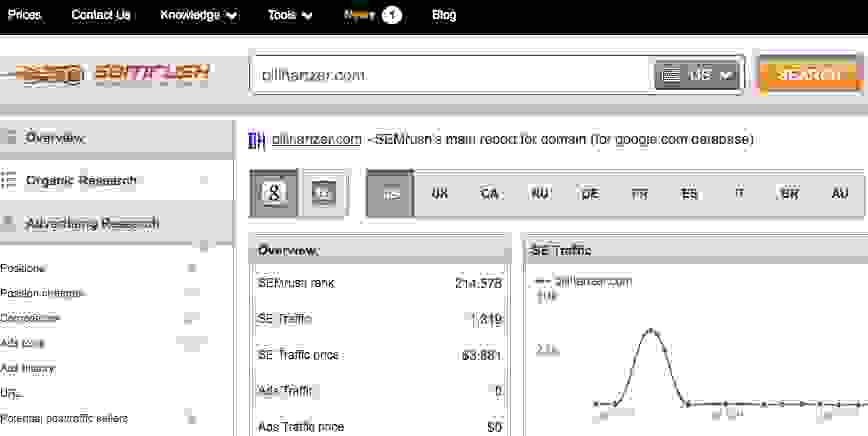The height and width of the screenshot is (436, 868).
Task: Open the US database dropdown in search bar
Action: pos(698,75)
